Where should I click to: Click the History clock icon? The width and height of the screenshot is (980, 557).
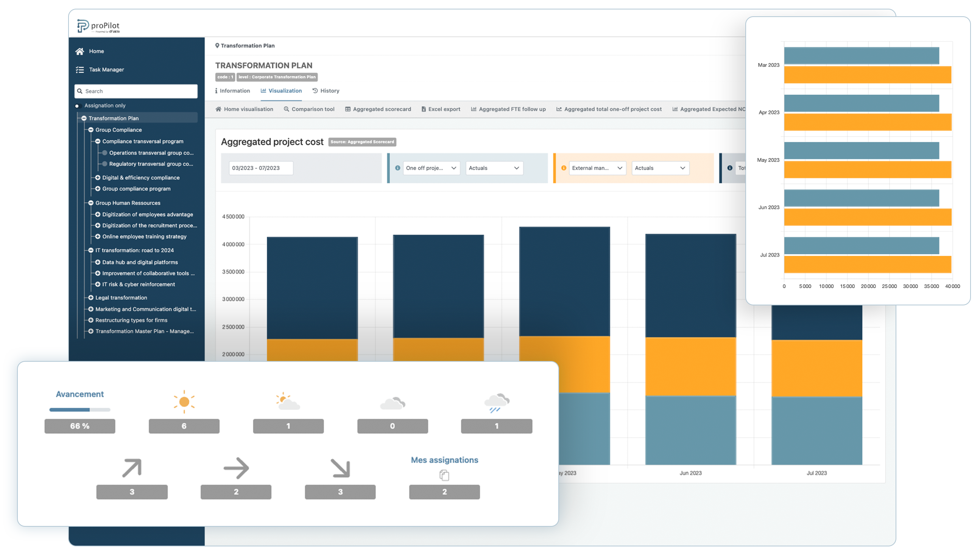(315, 91)
